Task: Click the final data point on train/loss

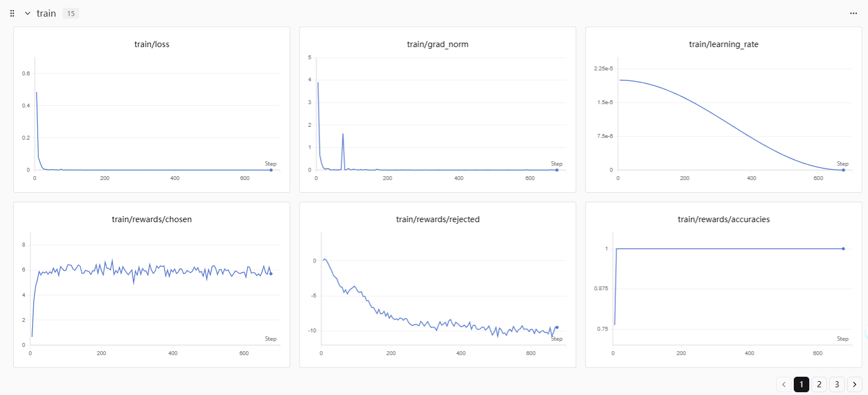Action: [271, 170]
